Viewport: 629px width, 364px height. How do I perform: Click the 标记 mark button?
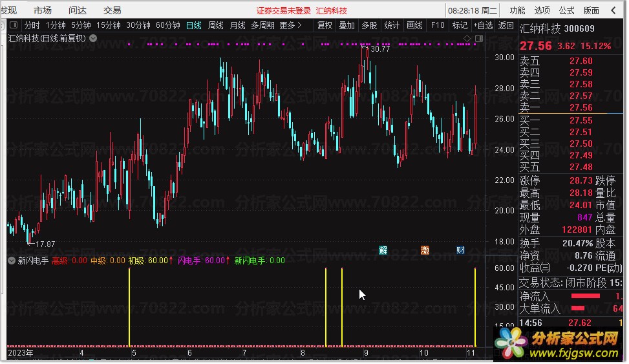[460, 26]
